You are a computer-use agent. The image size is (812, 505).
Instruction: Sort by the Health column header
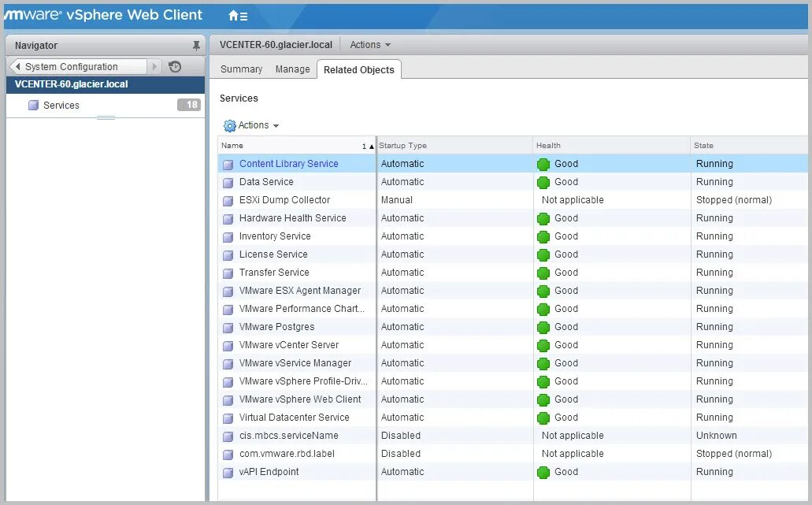[x=612, y=146]
